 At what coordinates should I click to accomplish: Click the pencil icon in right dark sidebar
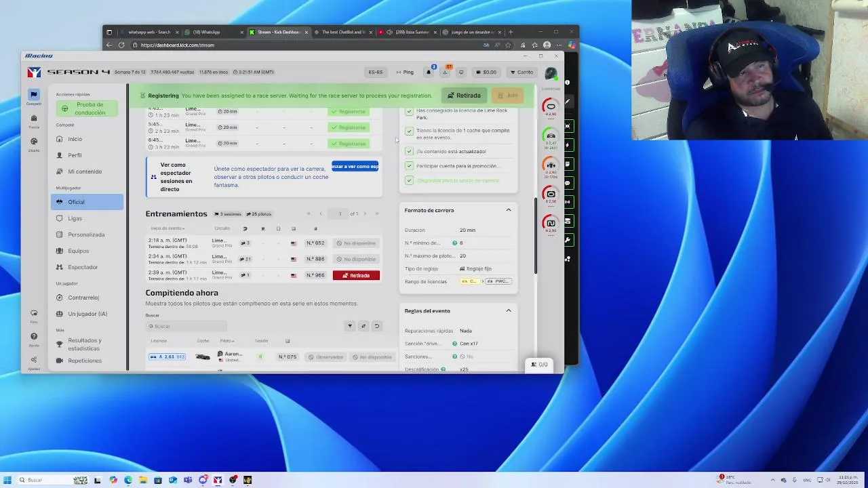(x=568, y=102)
